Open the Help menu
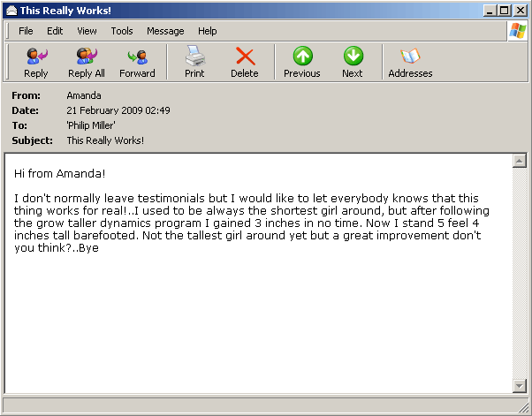 tap(208, 31)
